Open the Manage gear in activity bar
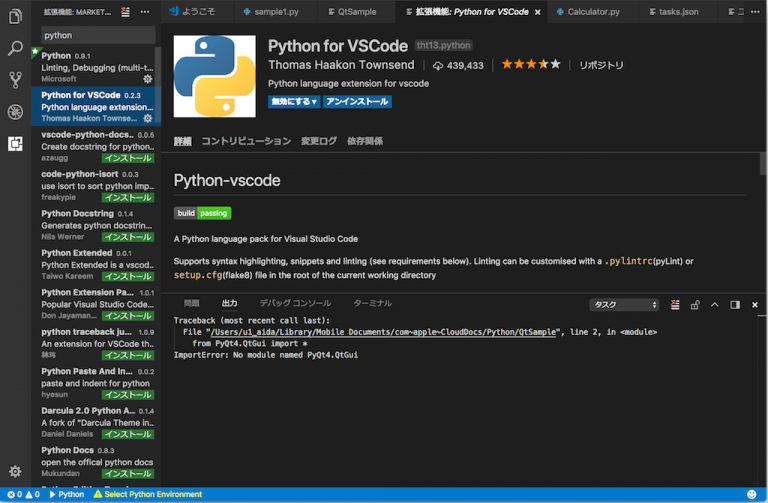768x503 pixels. (15, 471)
